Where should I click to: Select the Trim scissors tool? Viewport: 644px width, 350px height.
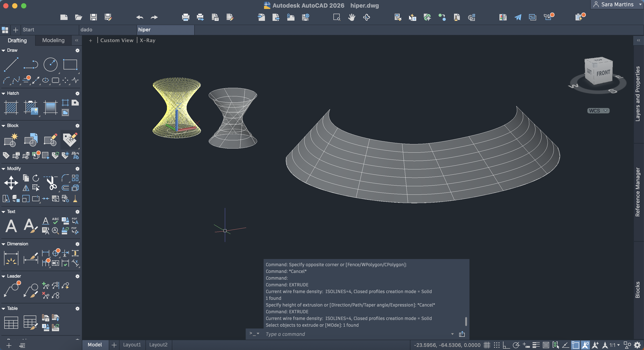pos(51,183)
